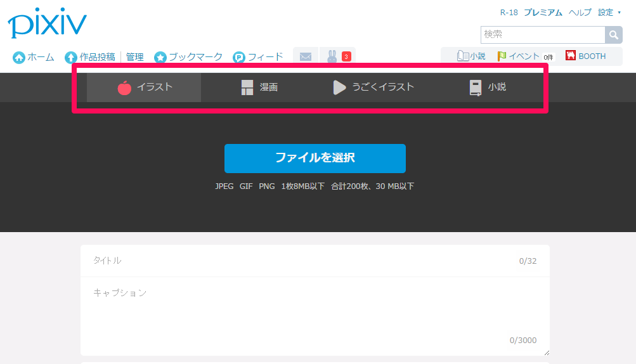
Task: Click the caption area resize handle
Action: 547,353
